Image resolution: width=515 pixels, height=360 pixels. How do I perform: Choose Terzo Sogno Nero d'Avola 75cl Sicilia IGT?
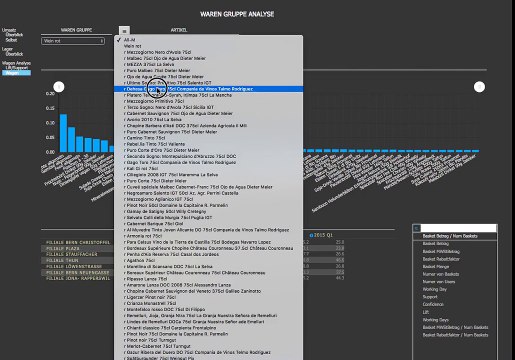coord(208,107)
